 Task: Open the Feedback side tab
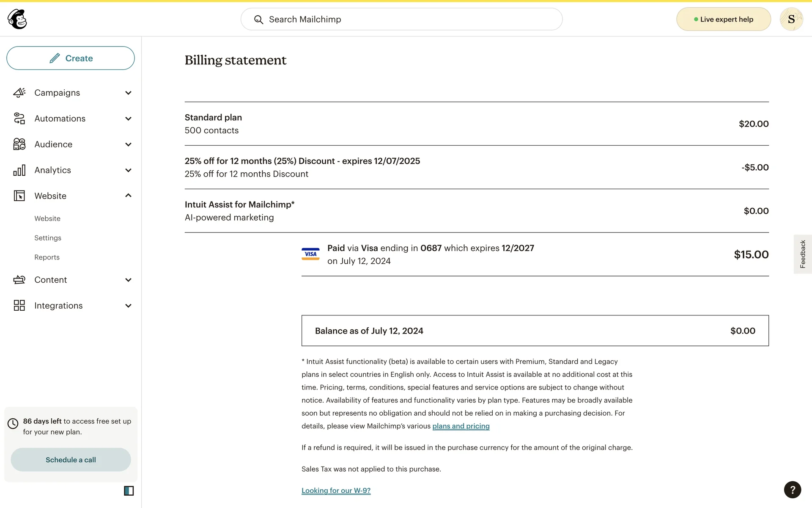coord(802,254)
